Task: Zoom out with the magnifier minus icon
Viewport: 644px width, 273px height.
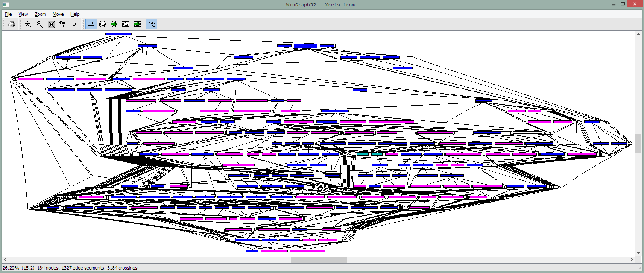Action: tap(40, 24)
